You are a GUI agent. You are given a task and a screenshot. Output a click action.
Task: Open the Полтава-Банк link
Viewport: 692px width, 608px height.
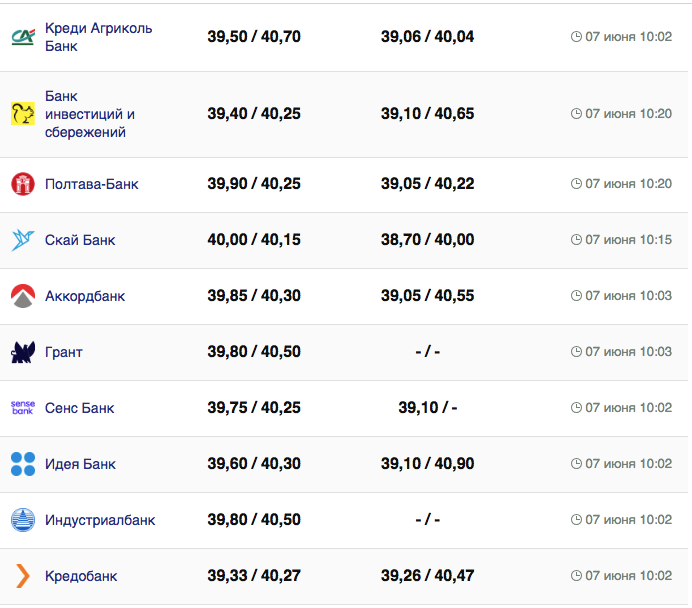pyautogui.click(x=91, y=184)
